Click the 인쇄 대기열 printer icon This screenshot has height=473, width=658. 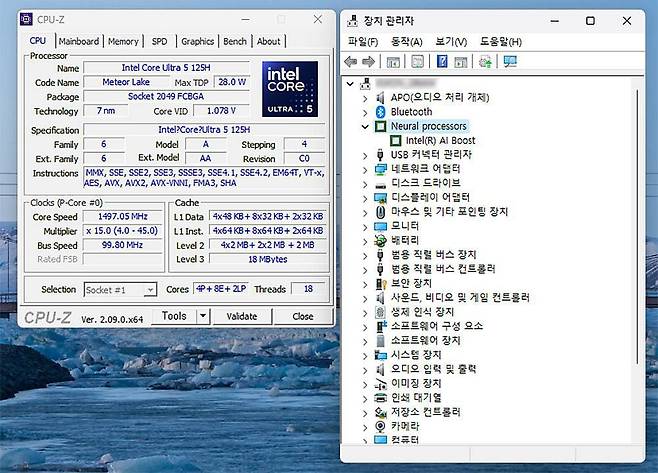(x=380, y=397)
